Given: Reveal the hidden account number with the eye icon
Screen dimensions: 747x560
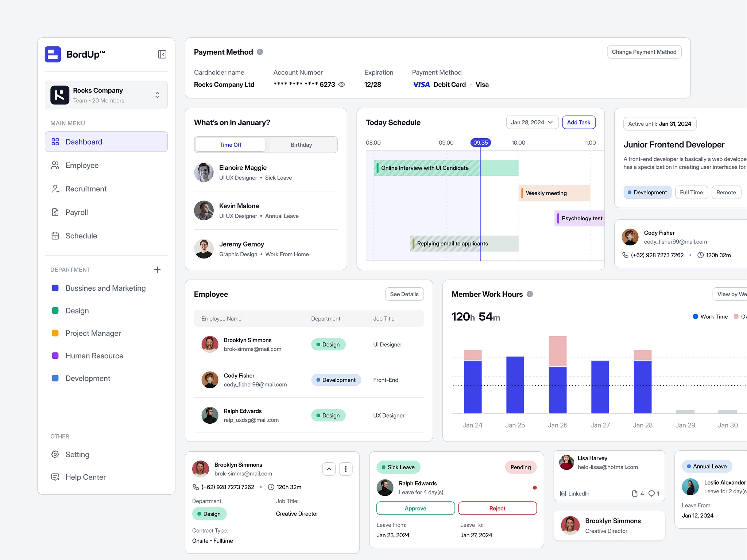Looking at the screenshot, I should tap(342, 85).
